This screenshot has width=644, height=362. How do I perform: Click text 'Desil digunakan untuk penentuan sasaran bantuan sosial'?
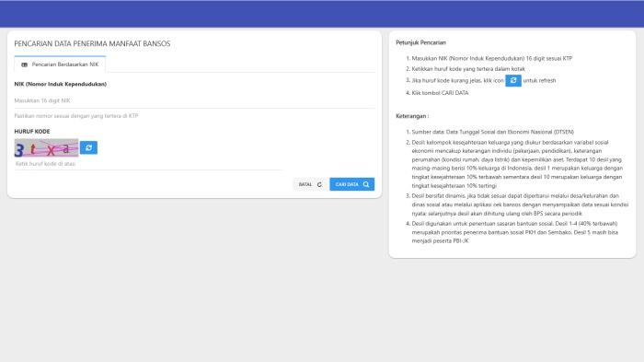tap(483, 224)
